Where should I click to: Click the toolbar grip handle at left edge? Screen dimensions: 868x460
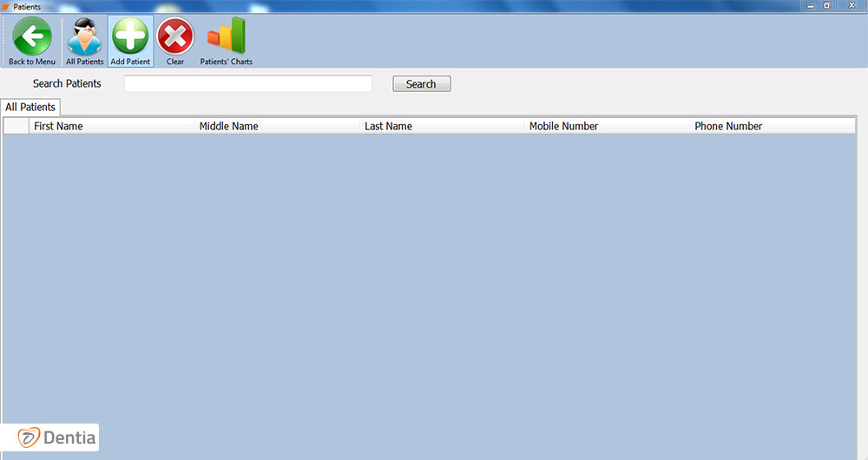tap(4, 41)
